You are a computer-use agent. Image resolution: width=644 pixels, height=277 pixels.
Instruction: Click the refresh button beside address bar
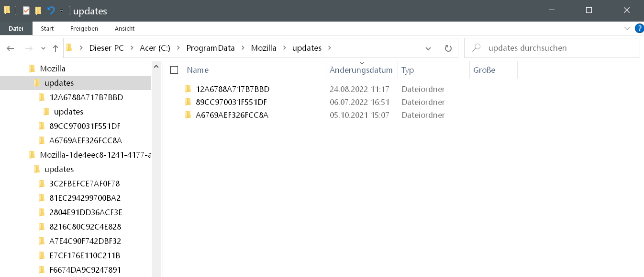point(448,48)
